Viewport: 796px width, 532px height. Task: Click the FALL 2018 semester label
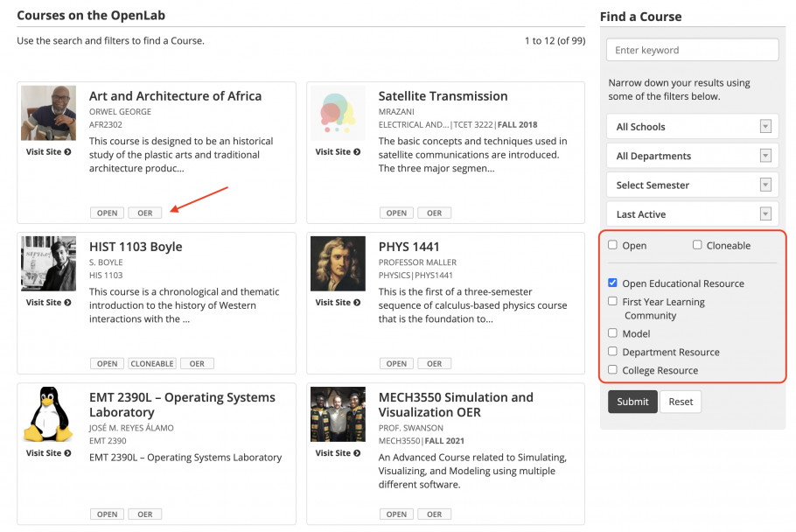pos(517,125)
